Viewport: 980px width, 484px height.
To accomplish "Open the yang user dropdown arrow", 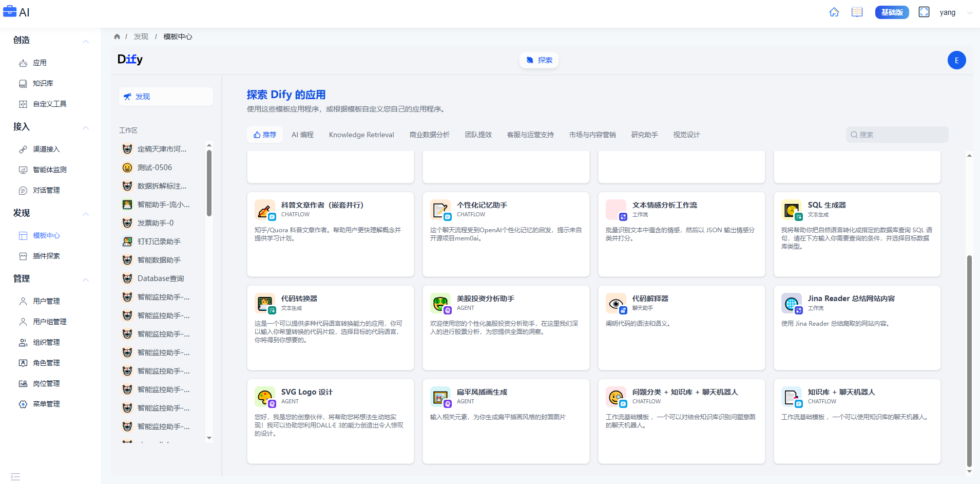I will [x=969, y=13].
